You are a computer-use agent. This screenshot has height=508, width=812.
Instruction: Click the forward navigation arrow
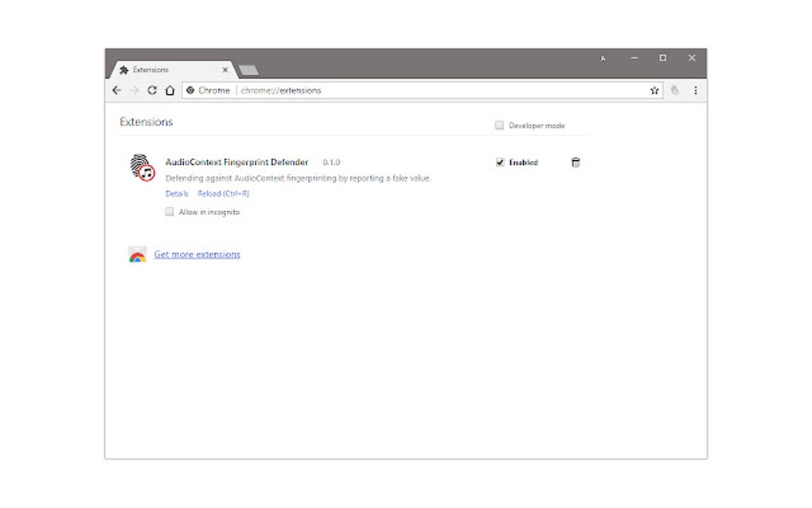[x=134, y=90]
